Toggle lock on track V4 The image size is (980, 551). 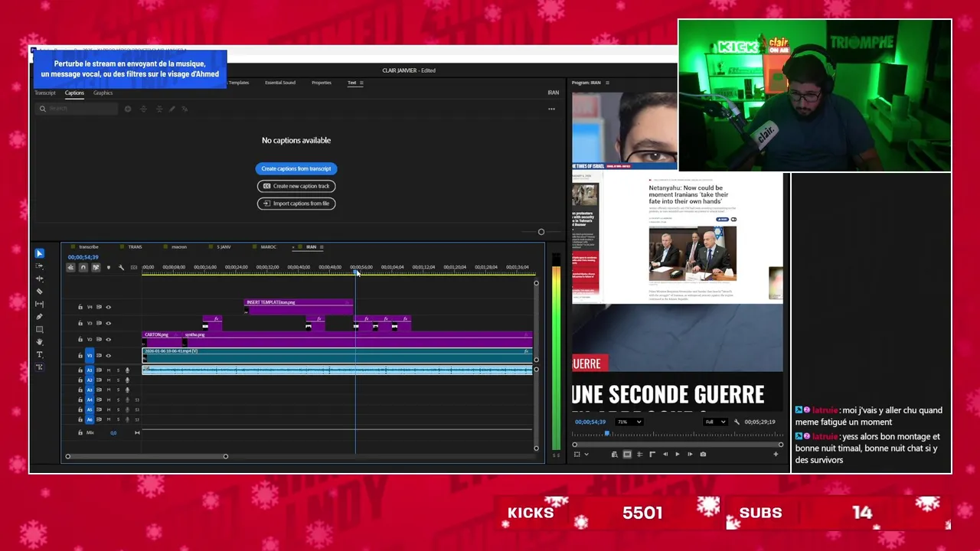80,307
